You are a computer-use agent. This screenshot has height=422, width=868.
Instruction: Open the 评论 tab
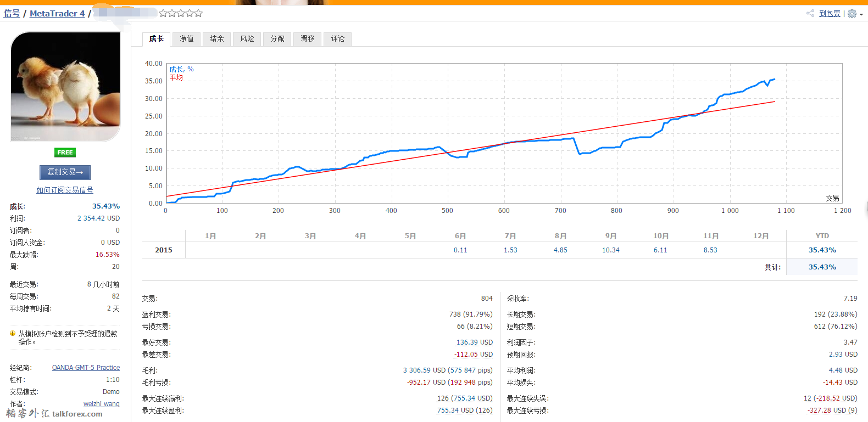coord(338,39)
